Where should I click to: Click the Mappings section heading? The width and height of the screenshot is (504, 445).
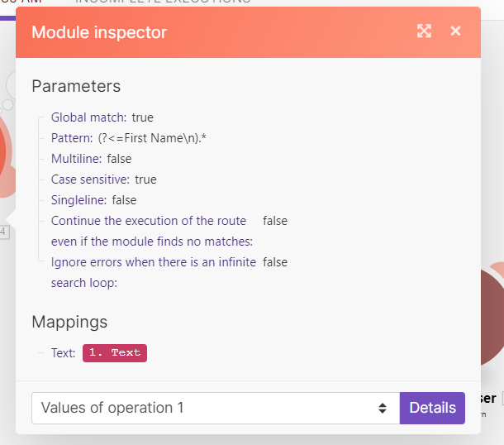69,322
